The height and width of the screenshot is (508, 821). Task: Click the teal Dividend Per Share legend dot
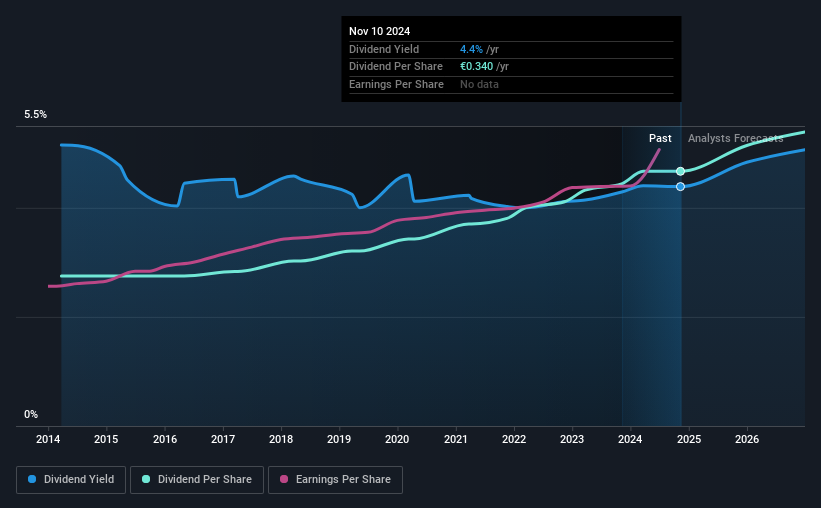(x=146, y=479)
